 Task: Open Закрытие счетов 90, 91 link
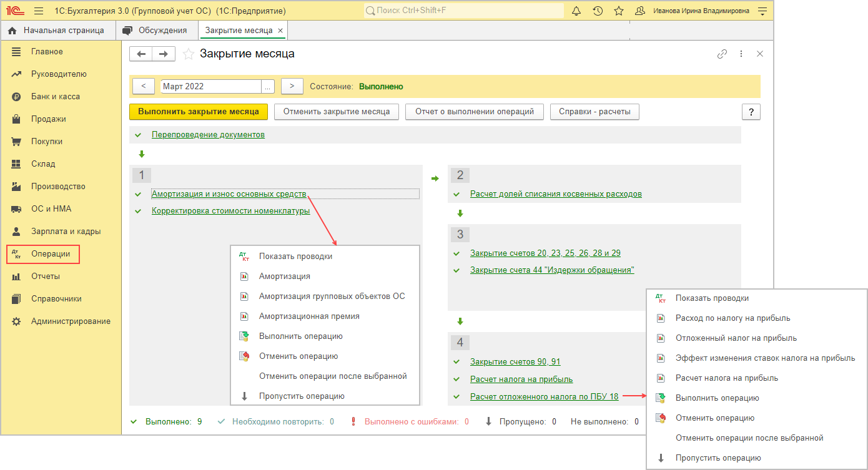[515, 362]
